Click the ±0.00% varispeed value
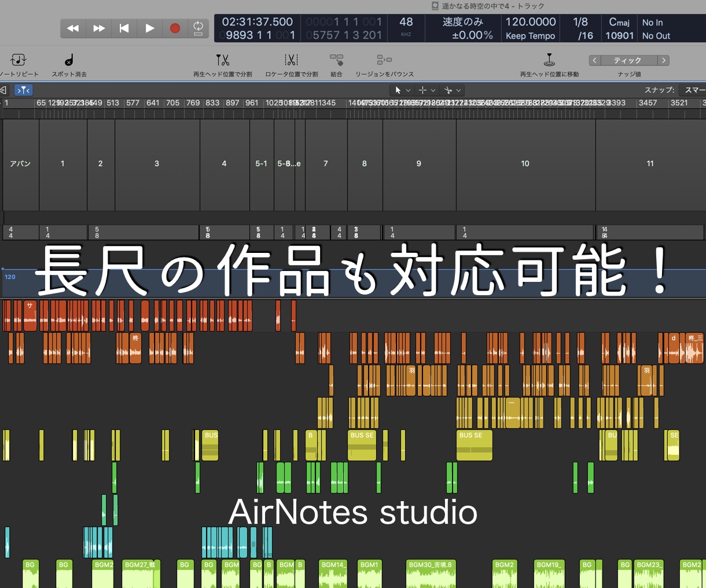The height and width of the screenshot is (588, 706). click(472, 35)
